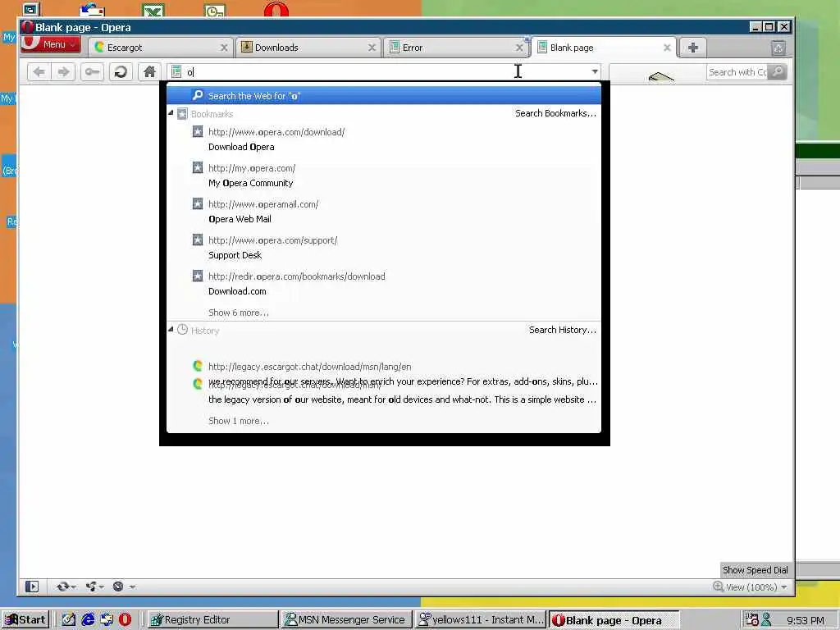Viewport: 840px width, 630px height.
Task: Switch to Registry Editor taskbar button
Action: pyautogui.click(x=212, y=620)
